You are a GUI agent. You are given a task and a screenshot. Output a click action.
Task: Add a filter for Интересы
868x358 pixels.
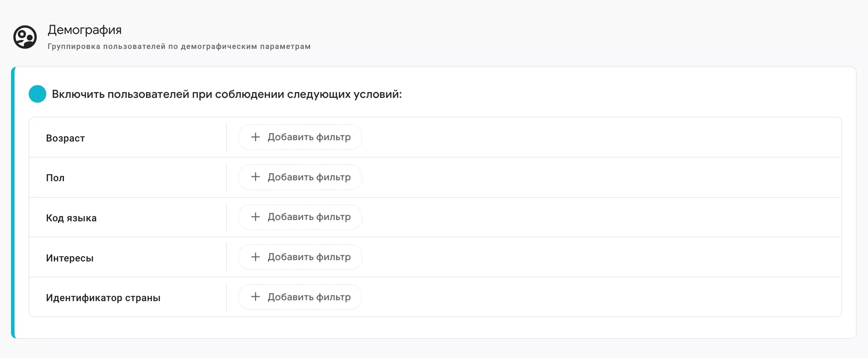pos(299,257)
